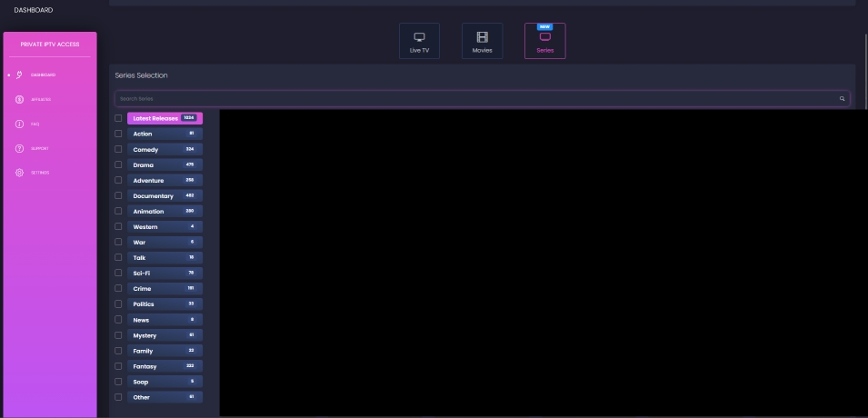
Task: Check the Latest Releases checkbox
Action: click(118, 118)
